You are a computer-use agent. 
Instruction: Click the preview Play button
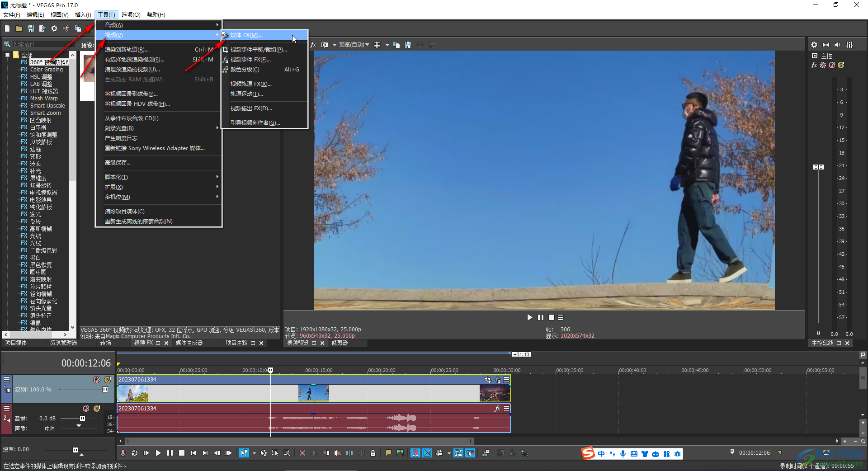click(x=529, y=317)
